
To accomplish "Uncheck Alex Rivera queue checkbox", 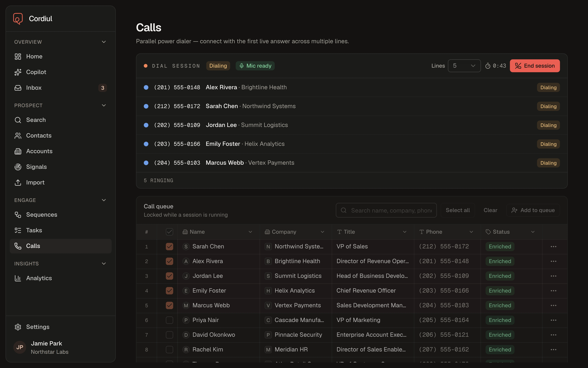I will [169, 261].
